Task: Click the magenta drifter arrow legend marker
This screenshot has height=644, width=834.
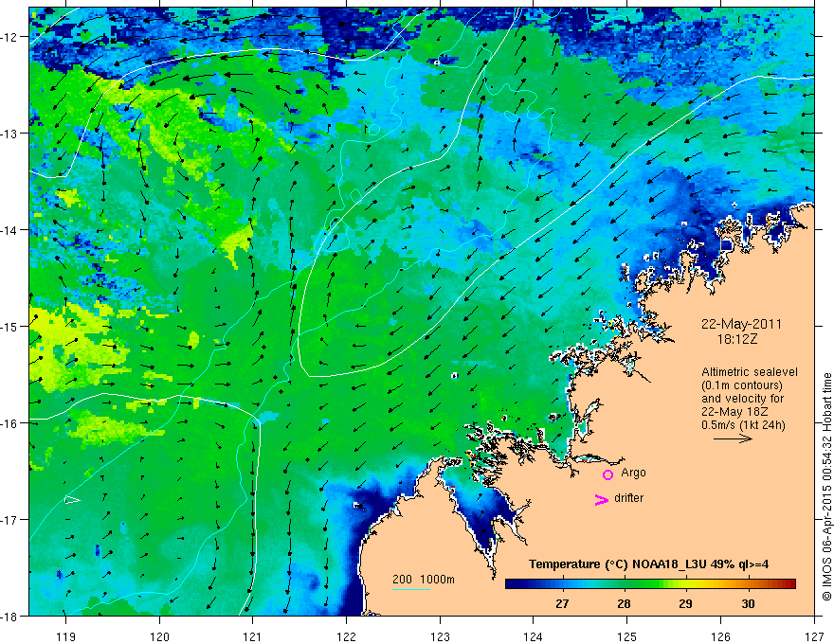Action: 601,499
